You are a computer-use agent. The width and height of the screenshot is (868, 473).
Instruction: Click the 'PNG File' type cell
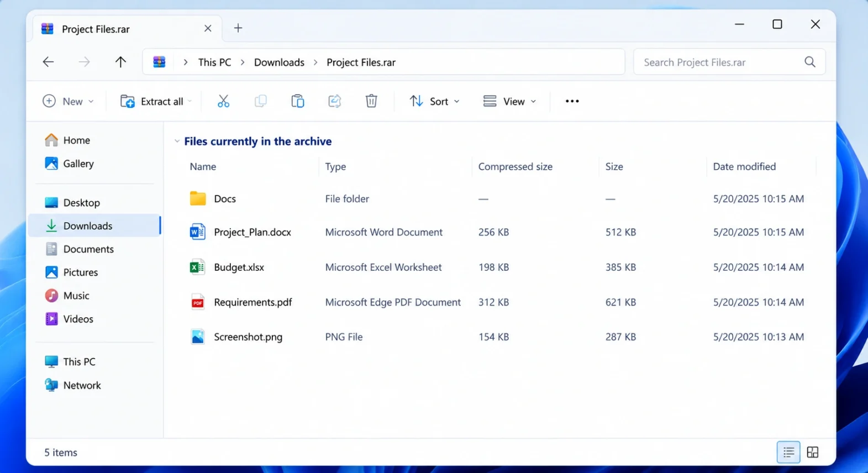tap(344, 337)
